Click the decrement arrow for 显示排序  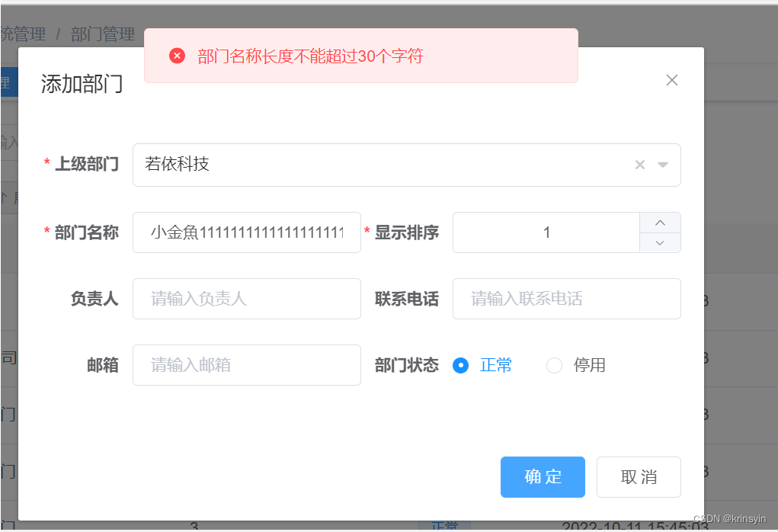point(660,242)
